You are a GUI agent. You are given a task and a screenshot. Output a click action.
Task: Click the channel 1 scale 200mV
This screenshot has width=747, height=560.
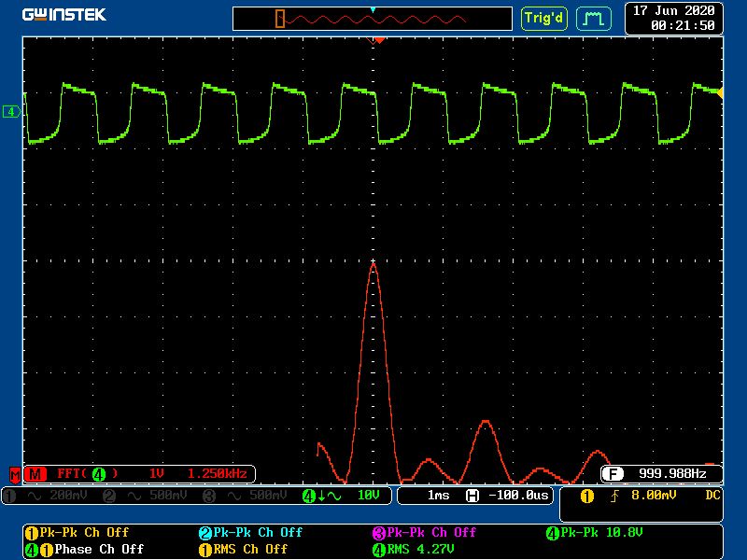tap(68, 496)
